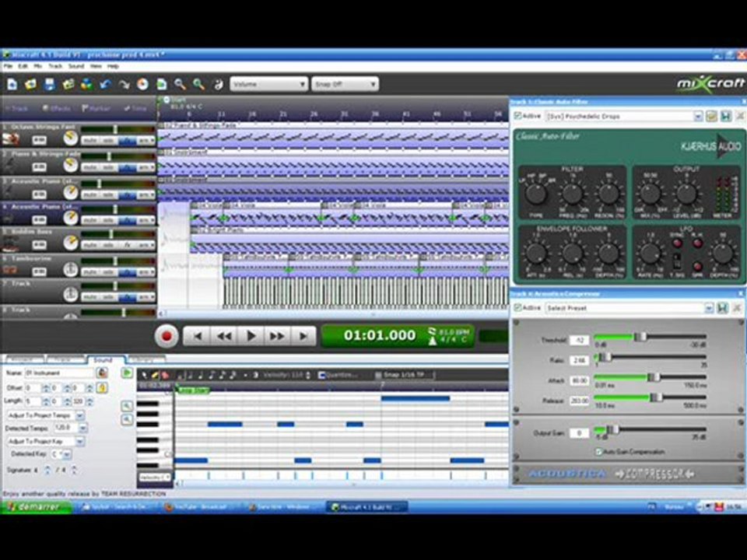Screen dimensions: 747x560
Task: Click the undo arrow in toolbar
Action: click(105, 85)
